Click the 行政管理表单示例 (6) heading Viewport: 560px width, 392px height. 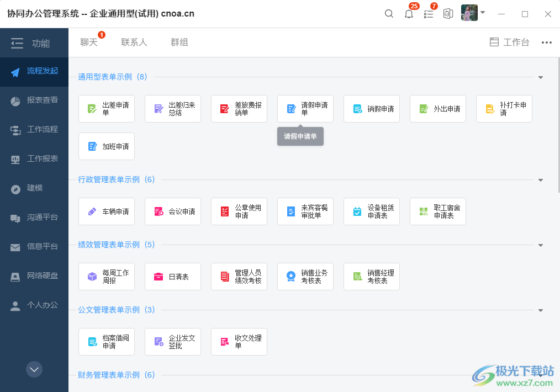[x=117, y=179]
